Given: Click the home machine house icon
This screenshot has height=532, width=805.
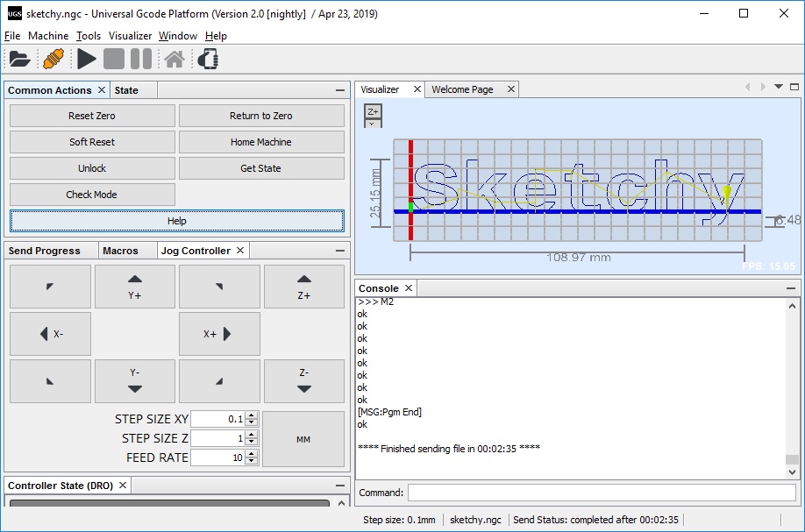Looking at the screenshot, I should click(x=175, y=60).
